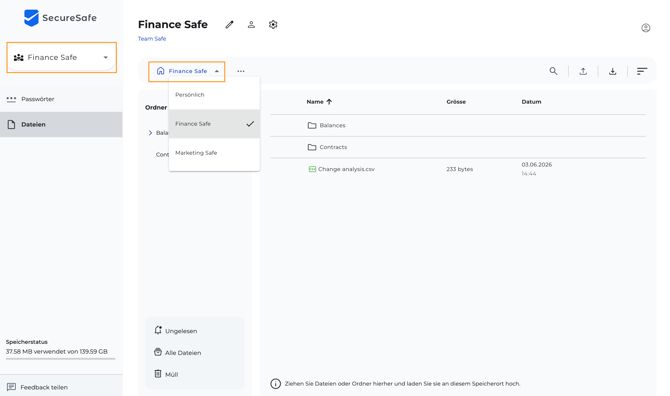670x396 pixels.
Task: Open the safe settings gear icon
Action: coord(273,25)
